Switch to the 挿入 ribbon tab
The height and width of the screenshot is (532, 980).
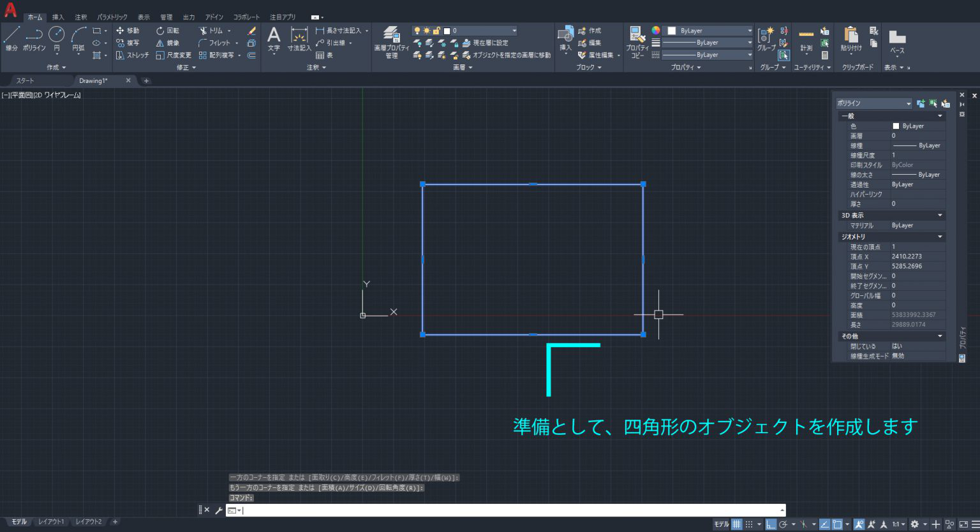point(57,17)
